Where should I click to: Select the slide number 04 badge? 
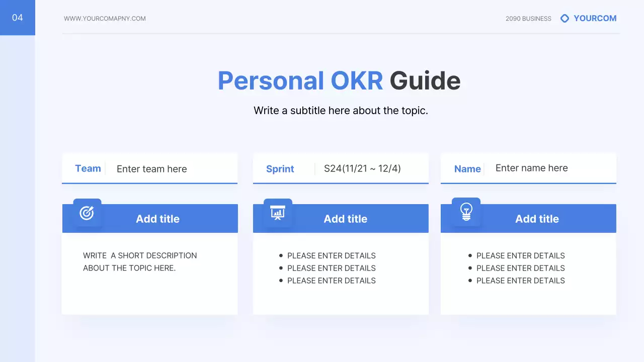(x=18, y=18)
